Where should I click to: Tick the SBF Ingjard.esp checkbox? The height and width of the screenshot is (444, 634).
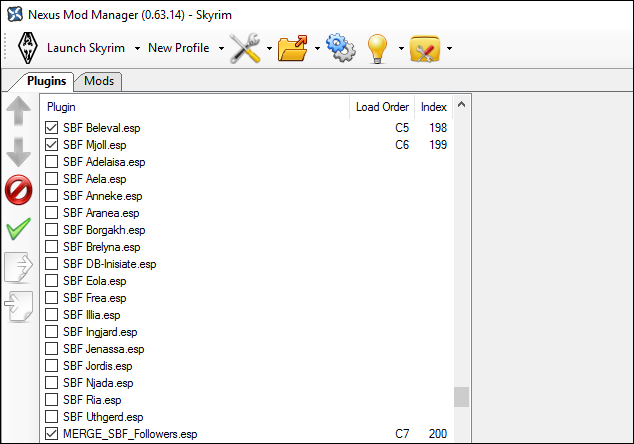(x=51, y=332)
